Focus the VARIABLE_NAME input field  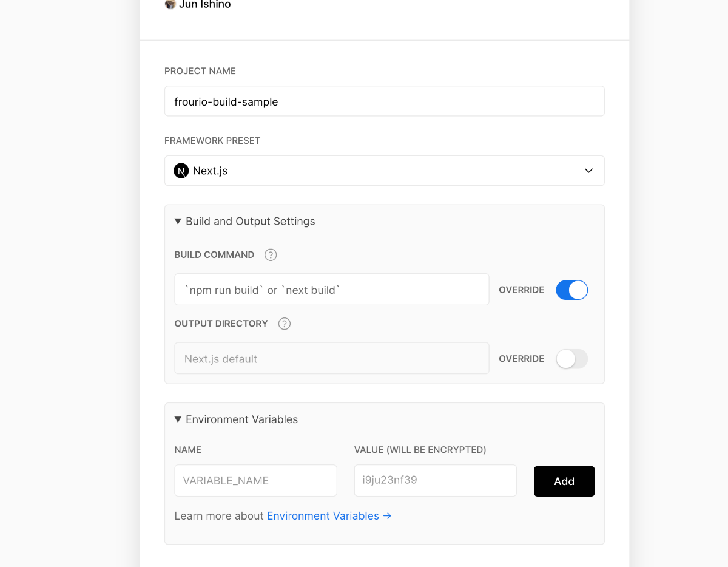pyautogui.click(x=256, y=481)
